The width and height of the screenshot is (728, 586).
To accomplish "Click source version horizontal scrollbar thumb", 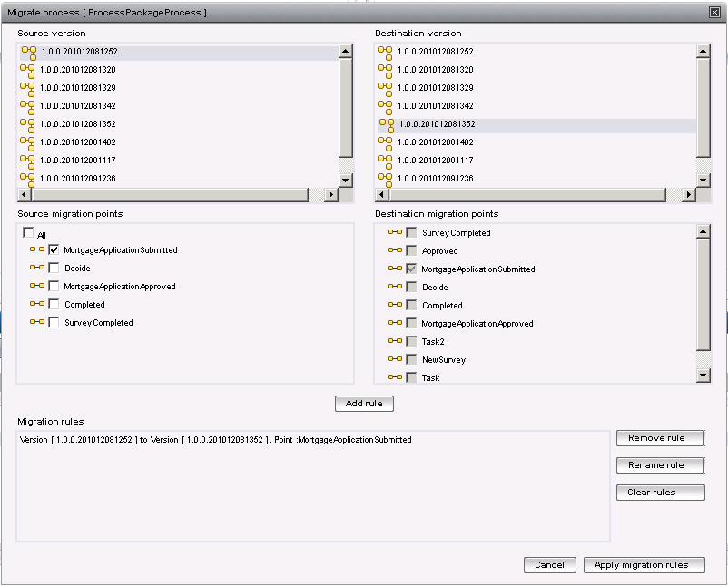I will 170,195.
